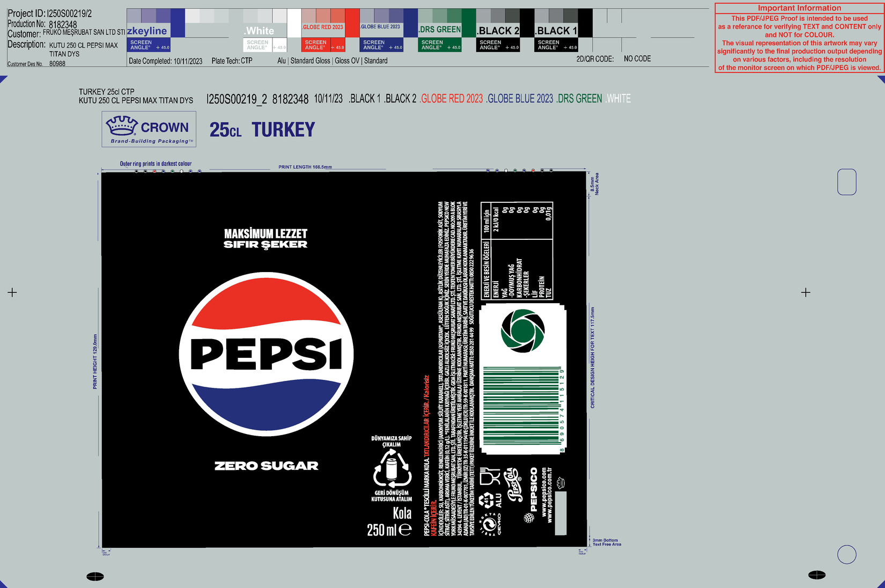Screen dimensions: 885x588
Task: Click 'DÜNYAMIZA SAHİP ÇIKALIM' text
Action: (x=392, y=441)
